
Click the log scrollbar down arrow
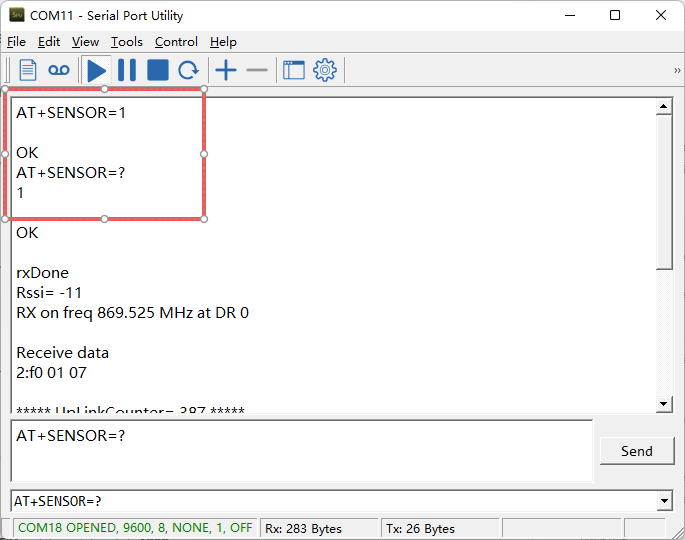pos(664,404)
